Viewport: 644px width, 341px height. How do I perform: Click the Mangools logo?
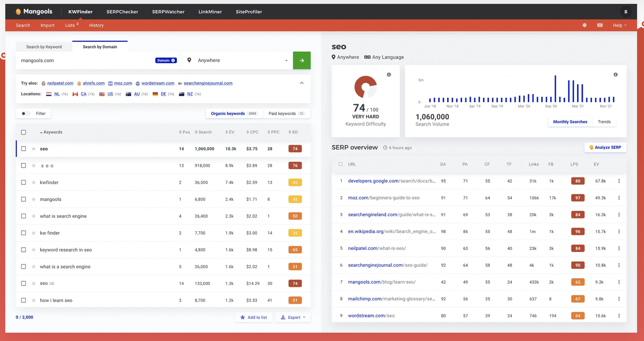(x=34, y=11)
